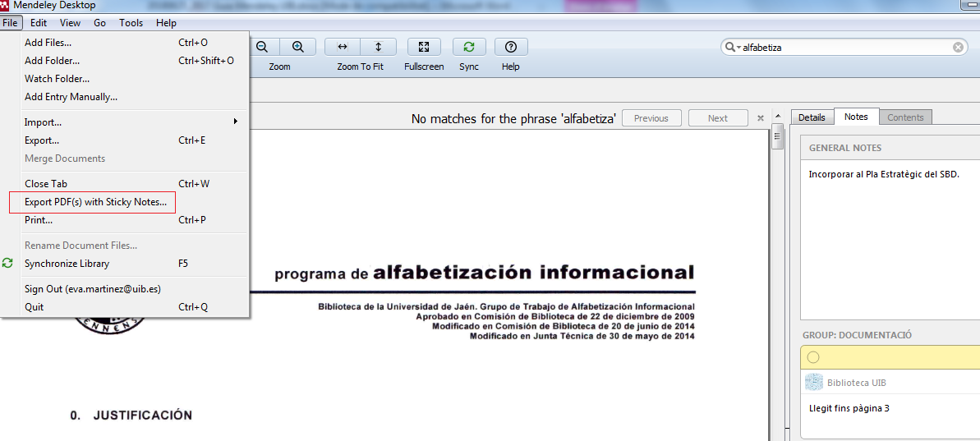Click the zoom in magnifier icon
Image resolution: width=980 pixels, height=441 pixels.
(297, 47)
